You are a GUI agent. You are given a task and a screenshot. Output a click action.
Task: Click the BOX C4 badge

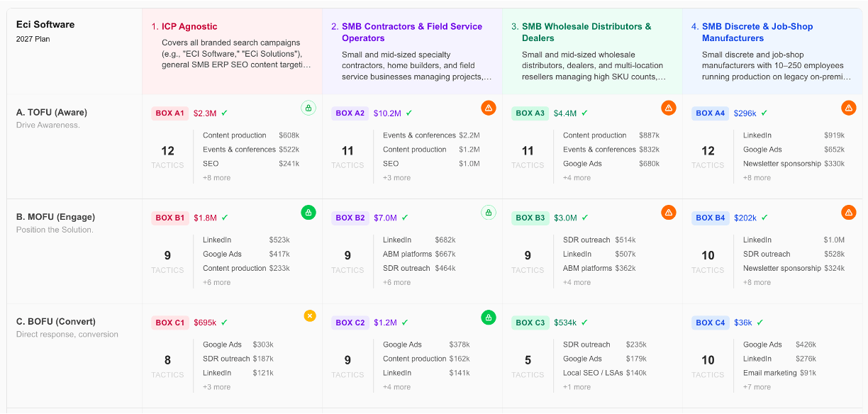(711, 323)
